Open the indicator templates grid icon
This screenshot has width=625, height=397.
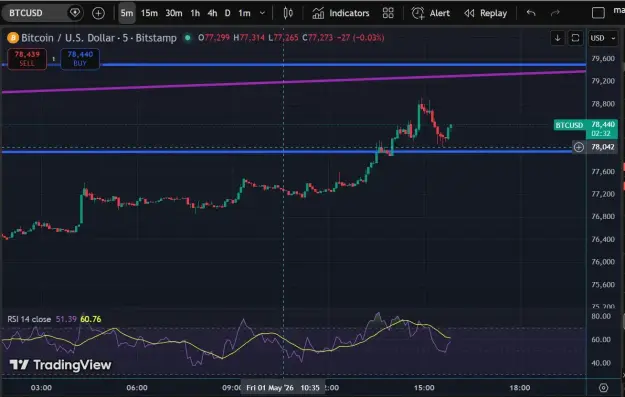click(388, 13)
